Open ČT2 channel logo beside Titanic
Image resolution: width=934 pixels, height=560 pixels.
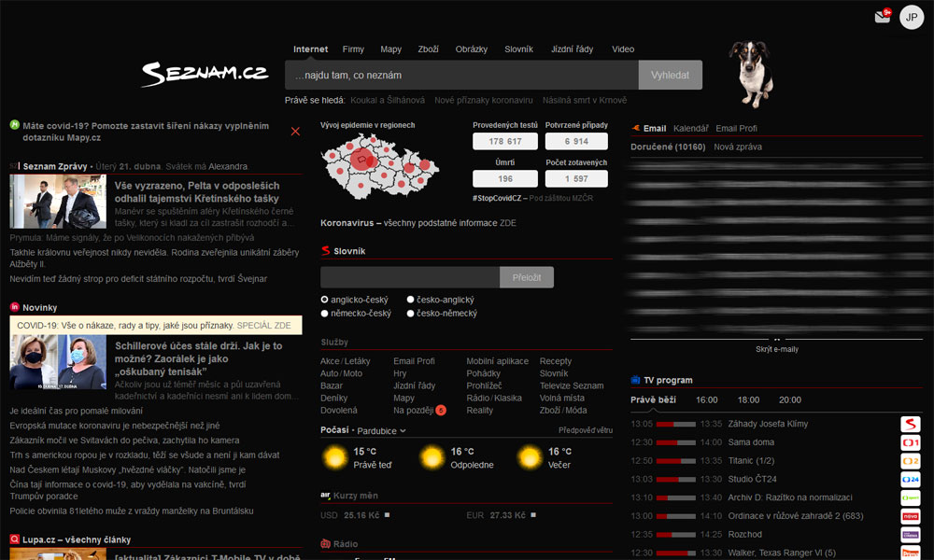[910, 461]
